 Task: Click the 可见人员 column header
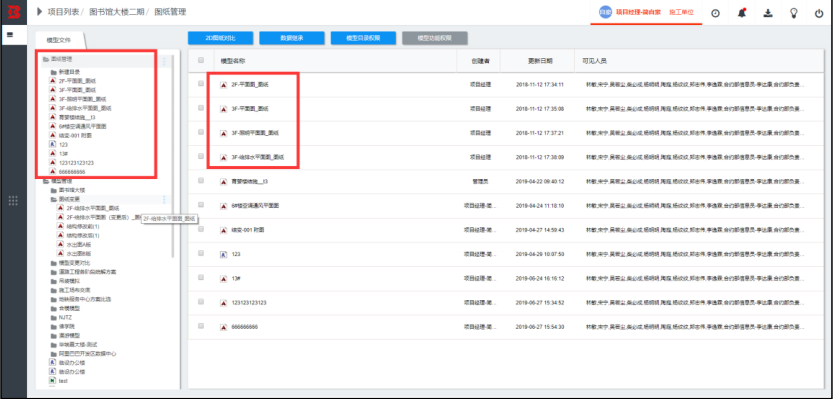point(594,61)
